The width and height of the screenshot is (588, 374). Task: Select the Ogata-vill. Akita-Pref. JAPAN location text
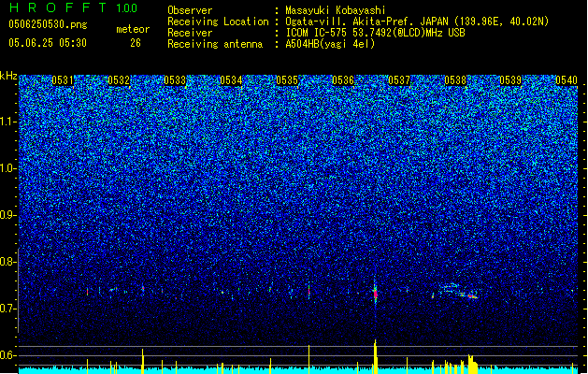(x=417, y=22)
